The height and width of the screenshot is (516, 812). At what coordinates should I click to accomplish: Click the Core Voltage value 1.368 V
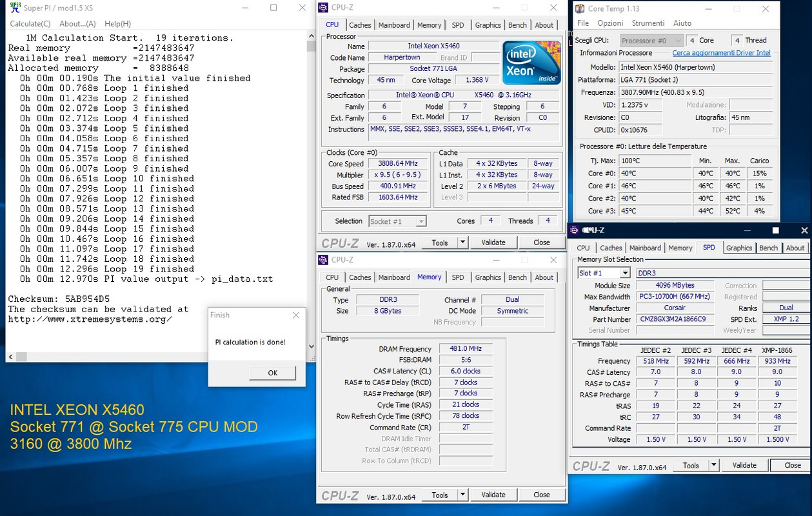coord(477,81)
